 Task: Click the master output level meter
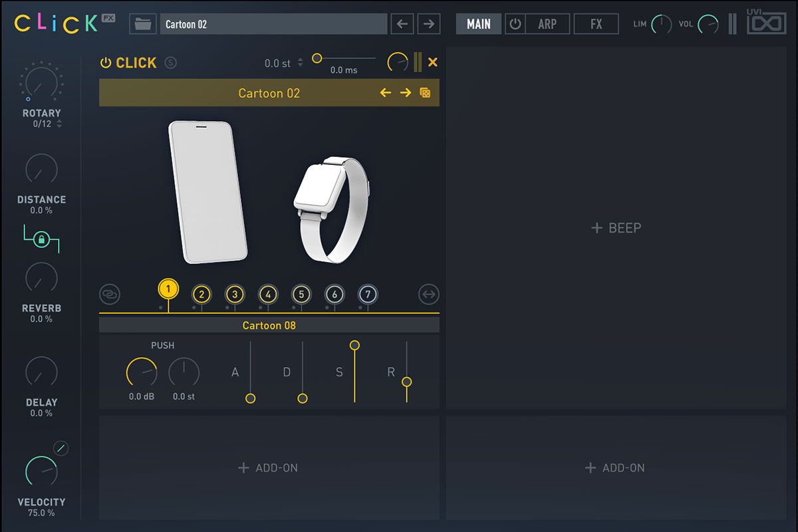(x=732, y=24)
